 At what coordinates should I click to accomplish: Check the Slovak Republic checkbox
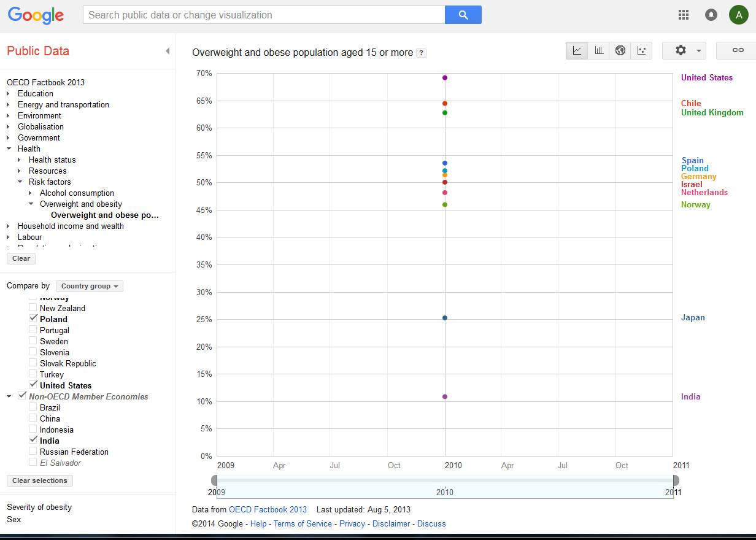33,363
